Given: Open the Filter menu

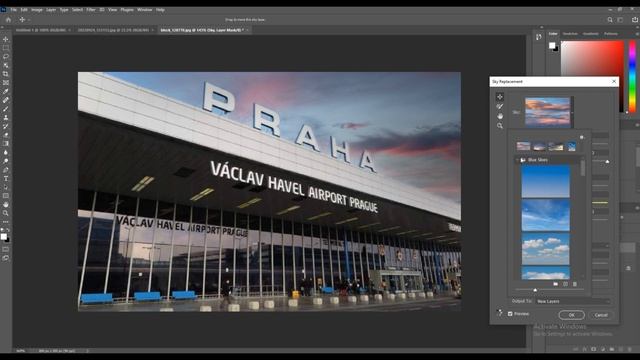Looking at the screenshot, I should (x=91, y=10).
